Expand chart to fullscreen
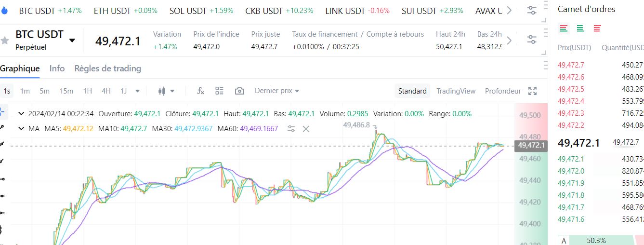The image size is (644, 245). [x=532, y=91]
